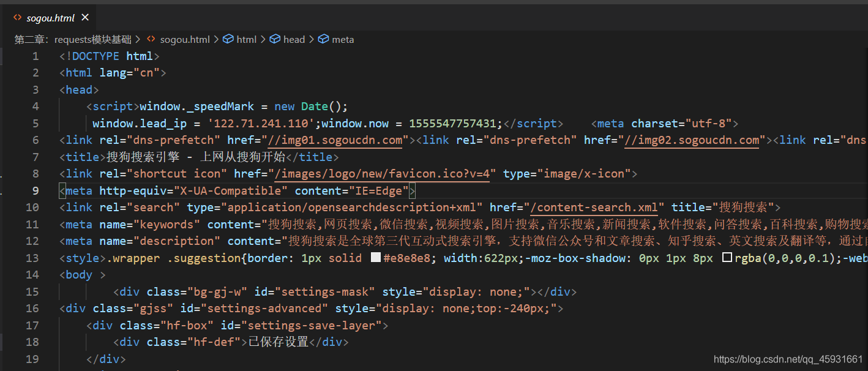Follow the //img01.sogoucdn.com link
This screenshot has height=371, width=868.
coord(335,140)
